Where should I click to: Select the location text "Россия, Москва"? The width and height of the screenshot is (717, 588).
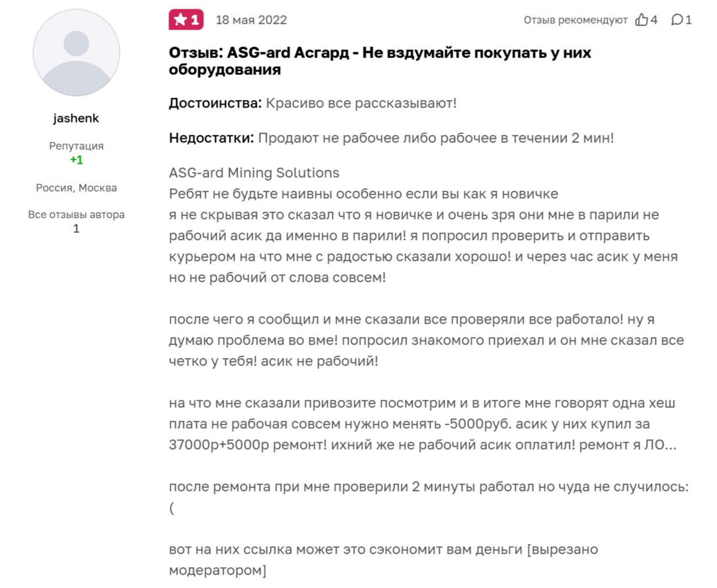[x=76, y=188]
